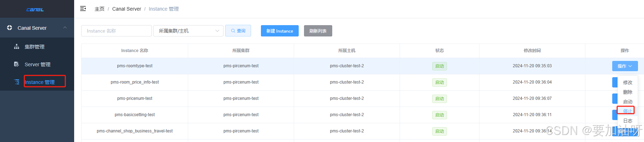Click the Instance 名称 column header
Viewport: 644px width, 142px height.
pyautogui.click(x=135, y=51)
